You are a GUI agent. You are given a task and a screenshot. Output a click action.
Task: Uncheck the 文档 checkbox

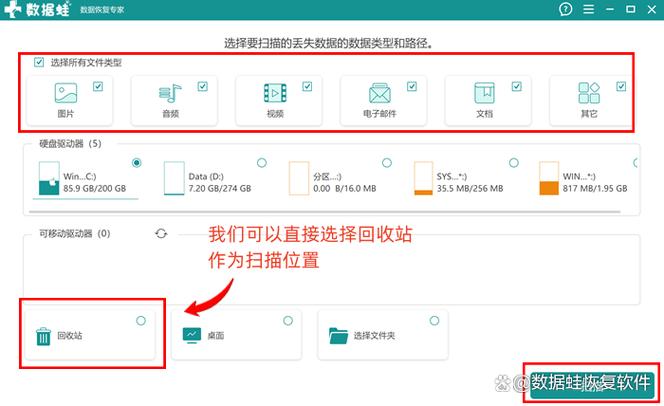[516, 86]
